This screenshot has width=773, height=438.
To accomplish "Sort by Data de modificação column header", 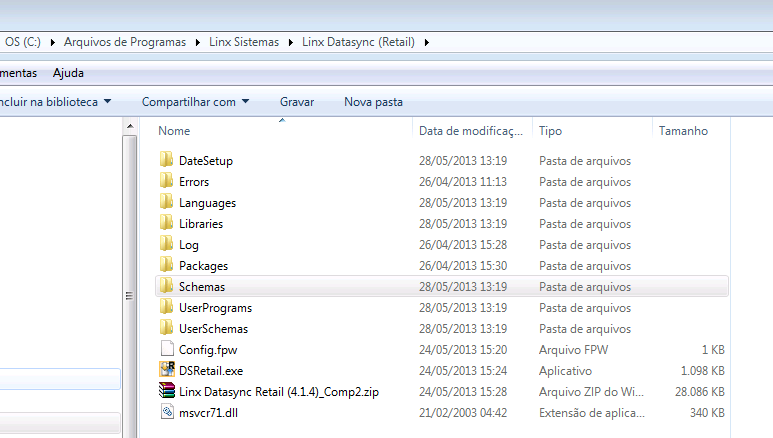I will (472, 131).
